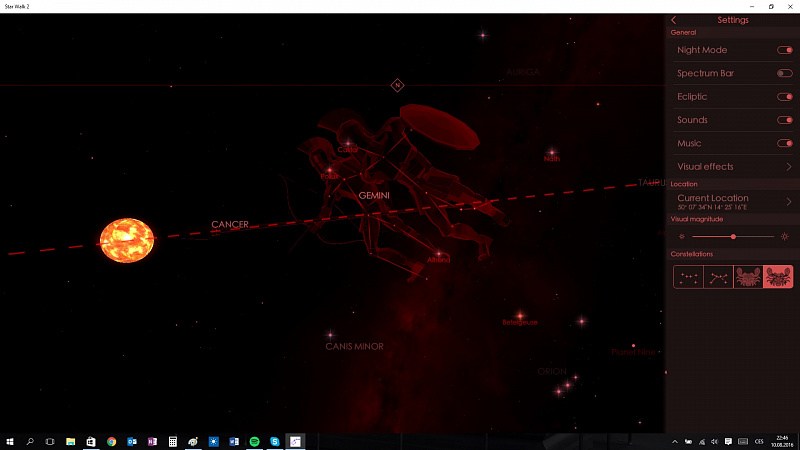The image size is (800, 450).
Task: Open the taskbar clock and date
Action: point(782,442)
